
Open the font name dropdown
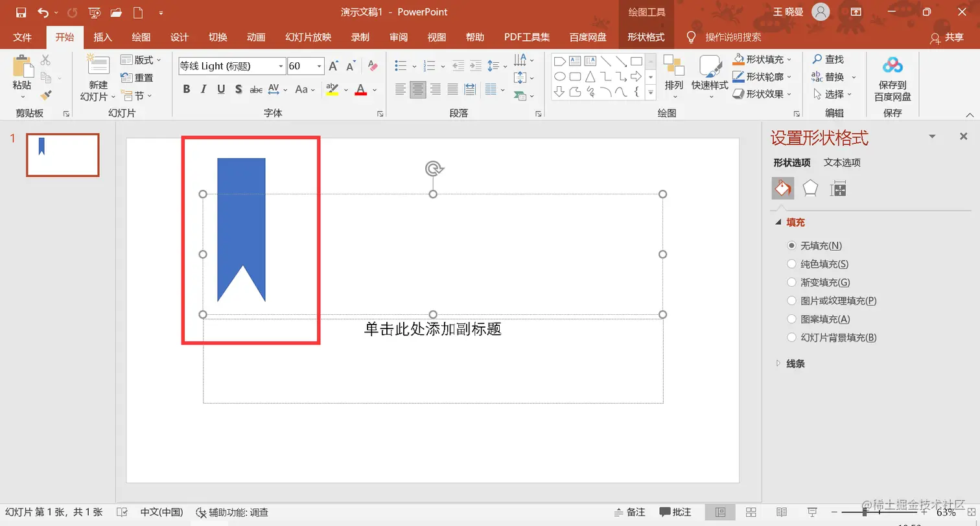(281, 66)
